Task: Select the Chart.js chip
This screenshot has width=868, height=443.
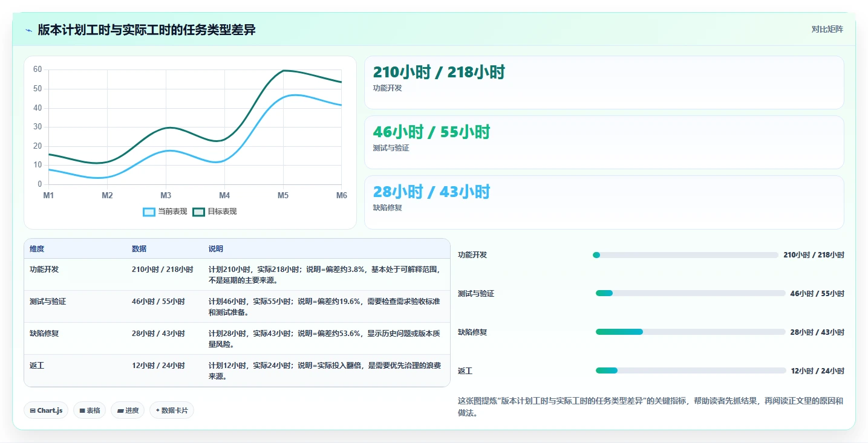Action: point(47,410)
